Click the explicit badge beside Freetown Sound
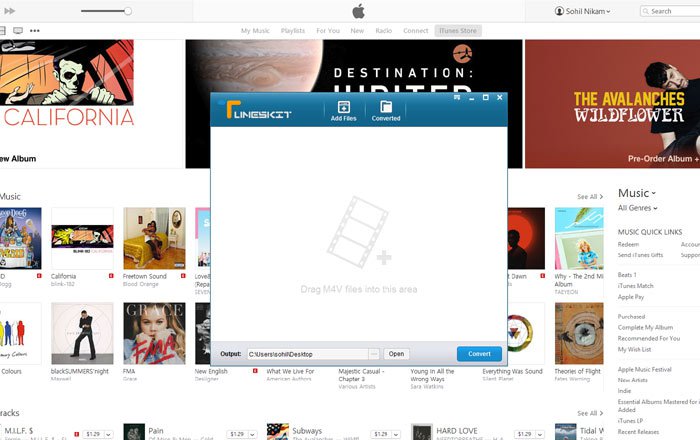 point(183,276)
